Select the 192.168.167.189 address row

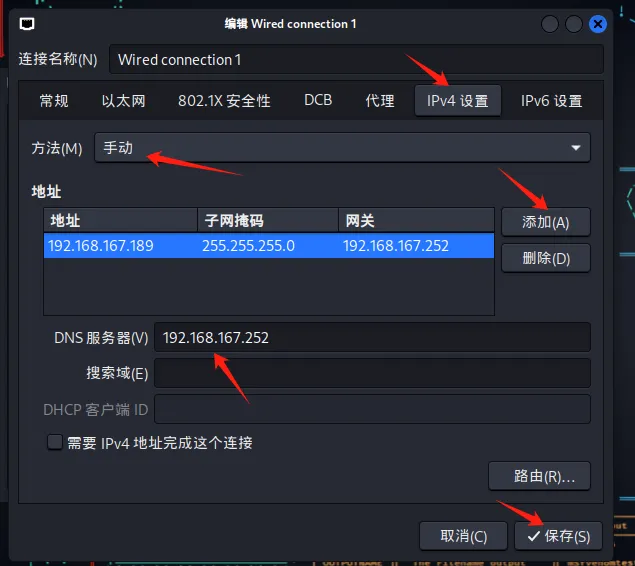(x=269, y=246)
